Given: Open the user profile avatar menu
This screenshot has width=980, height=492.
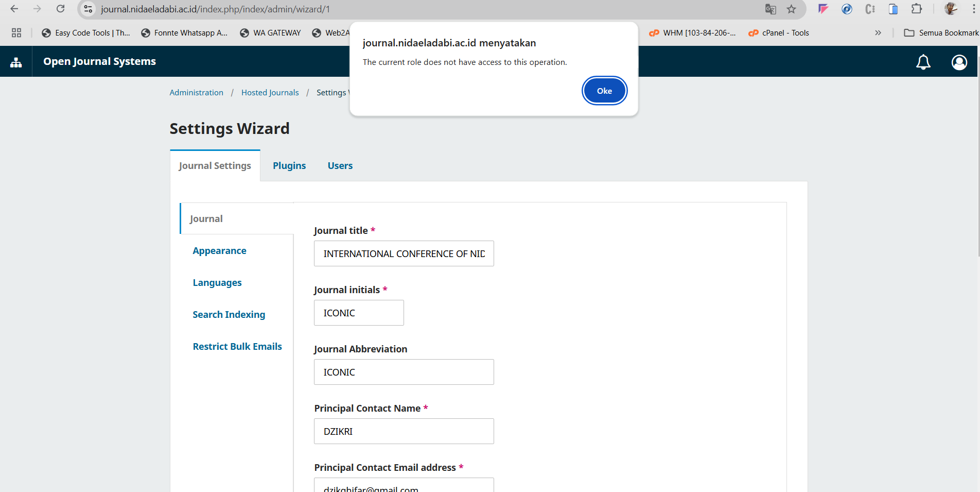Looking at the screenshot, I should click(959, 62).
